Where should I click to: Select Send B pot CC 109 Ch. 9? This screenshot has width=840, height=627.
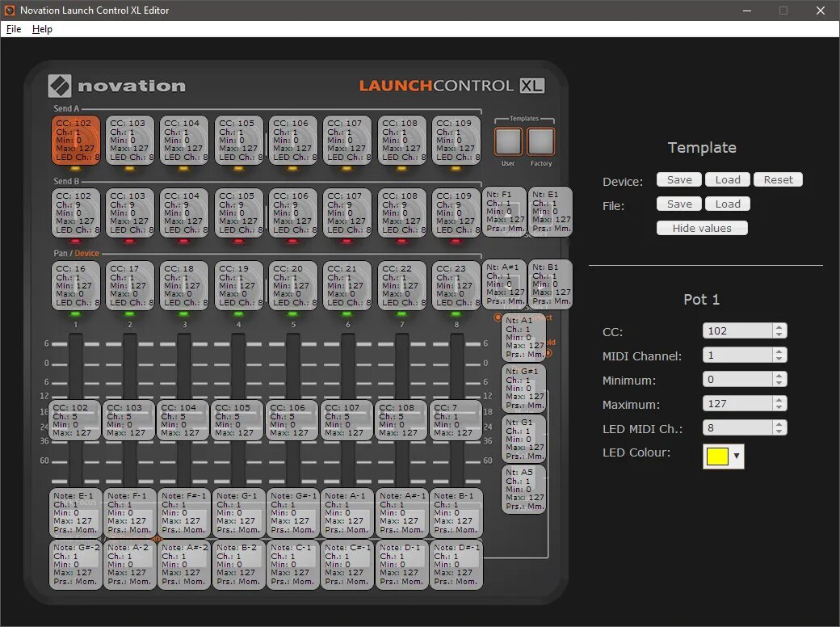click(x=456, y=213)
